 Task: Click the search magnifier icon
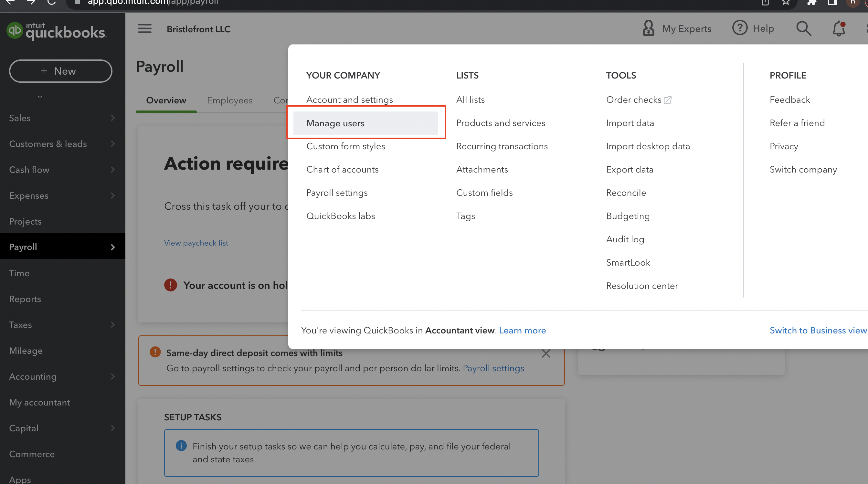pyautogui.click(x=804, y=28)
